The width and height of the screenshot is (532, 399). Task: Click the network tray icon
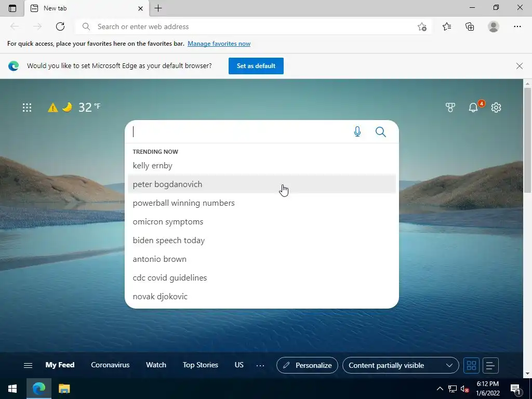[453, 389]
